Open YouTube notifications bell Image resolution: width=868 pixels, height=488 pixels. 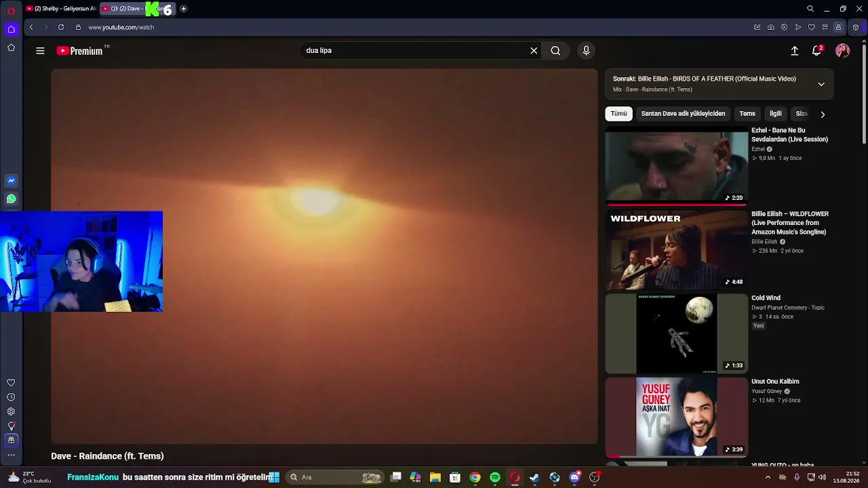point(817,51)
